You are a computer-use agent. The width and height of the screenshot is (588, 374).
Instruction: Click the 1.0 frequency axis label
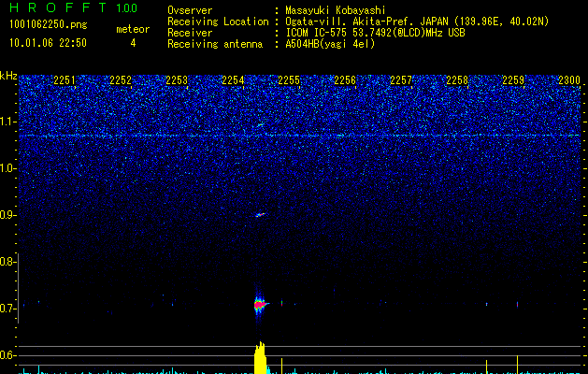pyautogui.click(x=7, y=168)
